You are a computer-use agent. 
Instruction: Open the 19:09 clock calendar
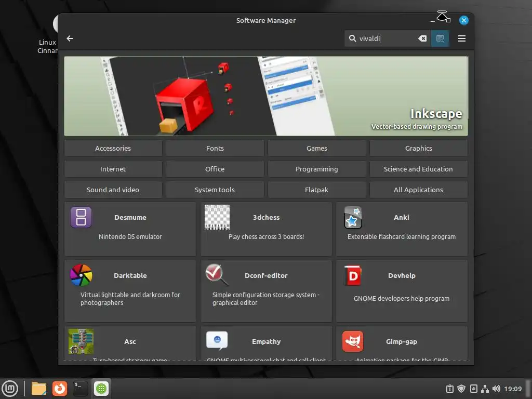(x=513, y=389)
